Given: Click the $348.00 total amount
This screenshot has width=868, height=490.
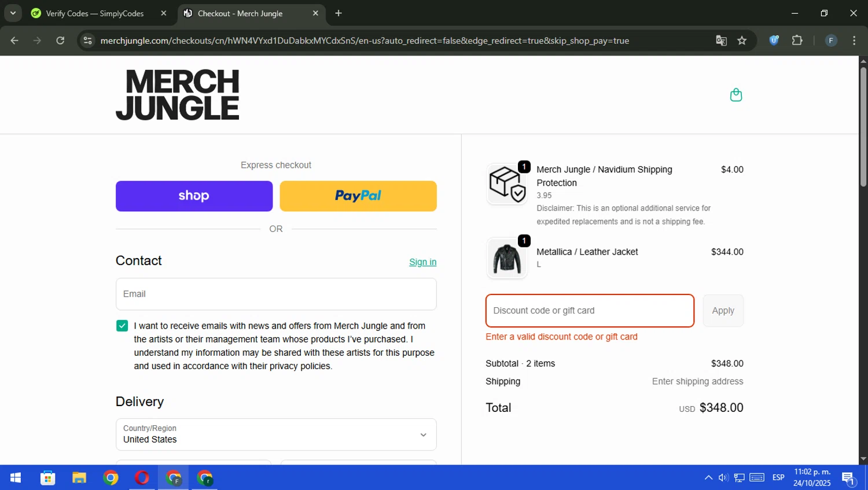Looking at the screenshot, I should (x=721, y=408).
